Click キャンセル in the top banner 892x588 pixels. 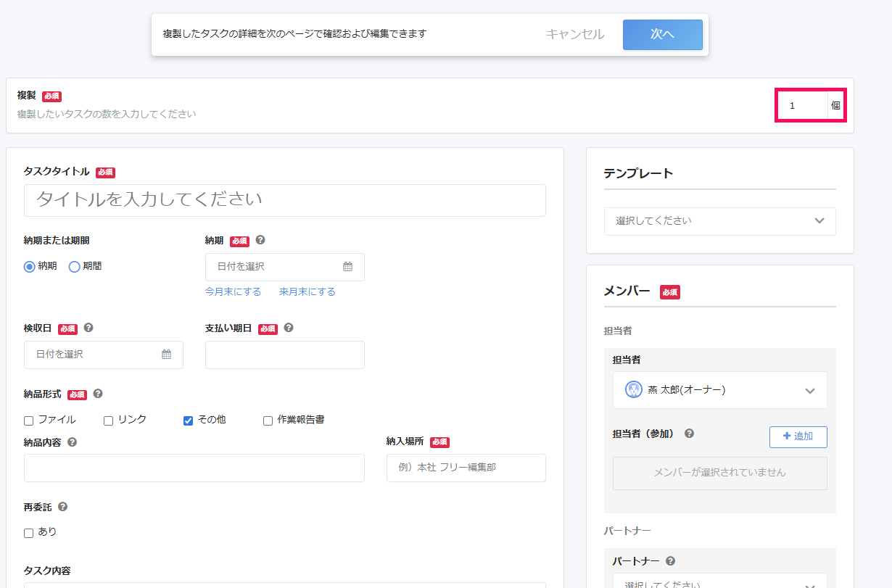point(575,34)
